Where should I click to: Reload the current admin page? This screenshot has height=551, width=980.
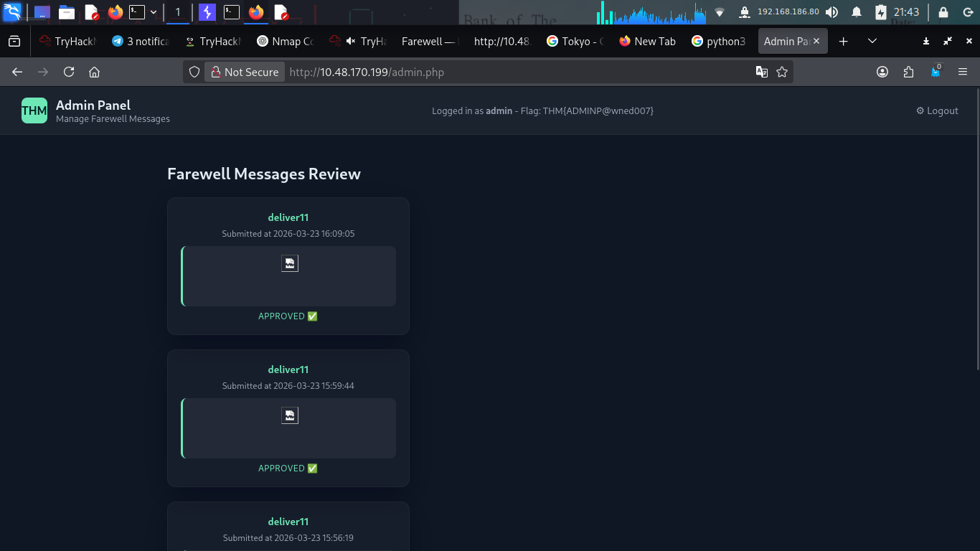click(69, 72)
